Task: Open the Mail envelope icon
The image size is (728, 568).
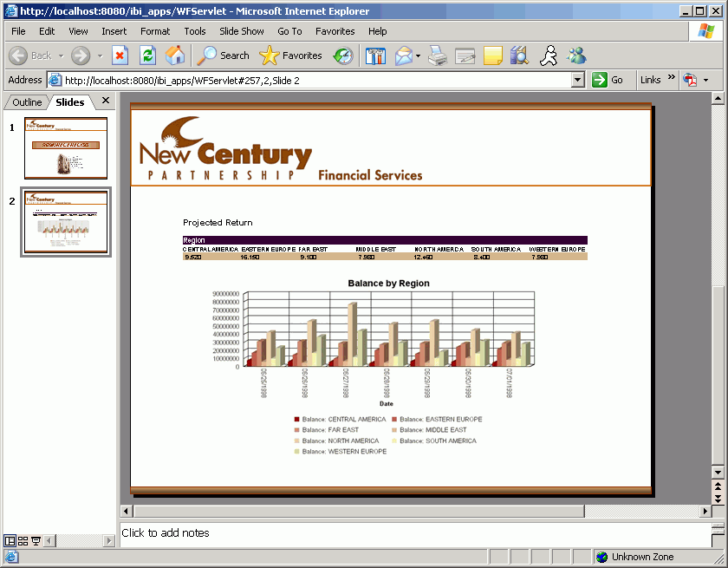Action: pyautogui.click(x=404, y=55)
